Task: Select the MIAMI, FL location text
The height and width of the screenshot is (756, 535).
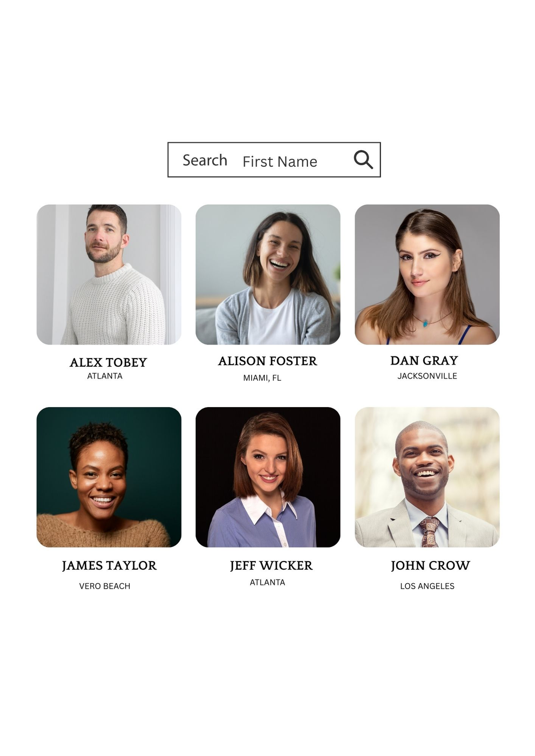Action: tap(262, 378)
